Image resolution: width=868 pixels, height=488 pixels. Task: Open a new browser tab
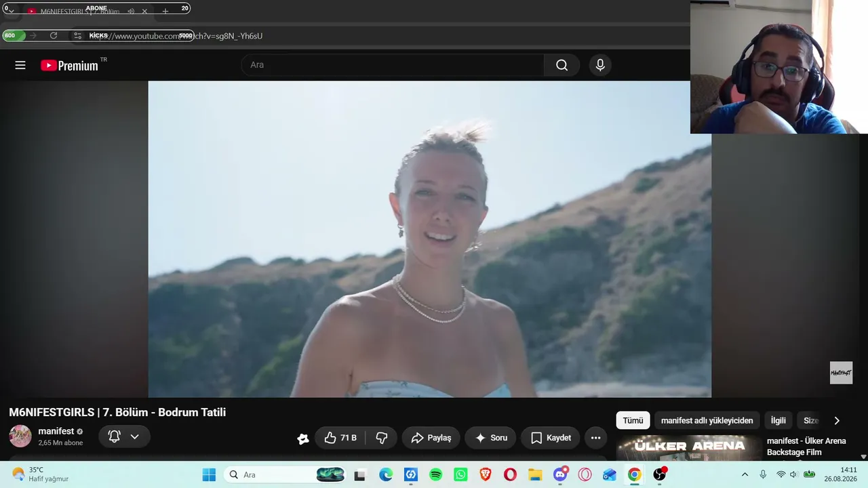pyautogui.click(x=165, y=12)
